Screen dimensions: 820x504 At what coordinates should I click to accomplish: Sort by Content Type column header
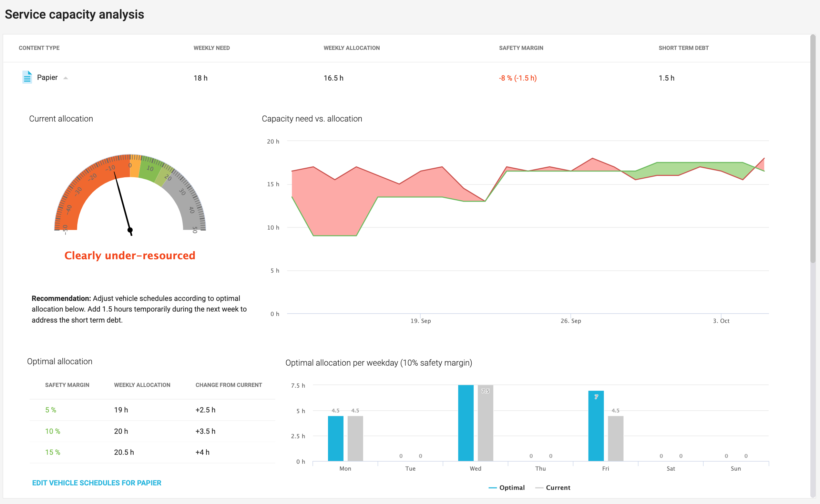39,48
